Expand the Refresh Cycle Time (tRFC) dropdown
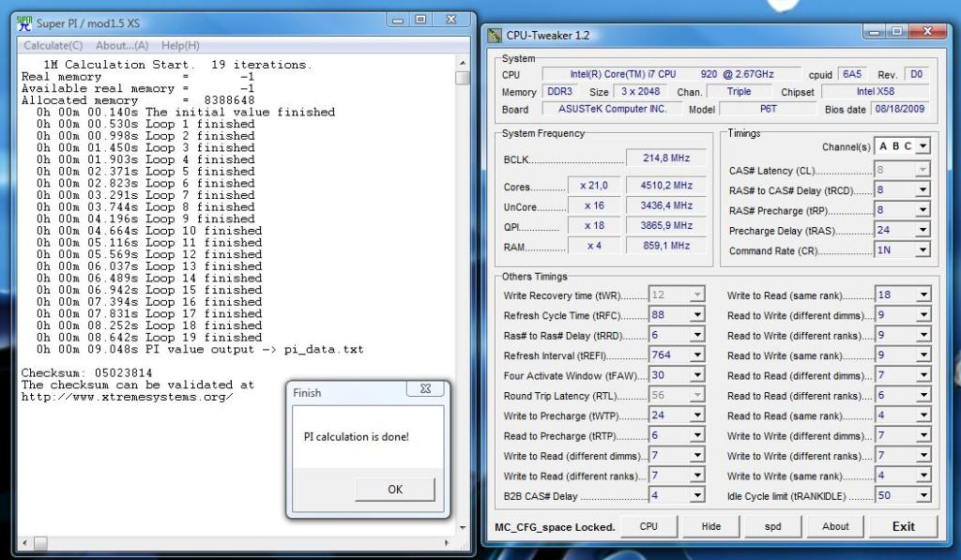The image size is (961, 560). (x=697, y=315)
